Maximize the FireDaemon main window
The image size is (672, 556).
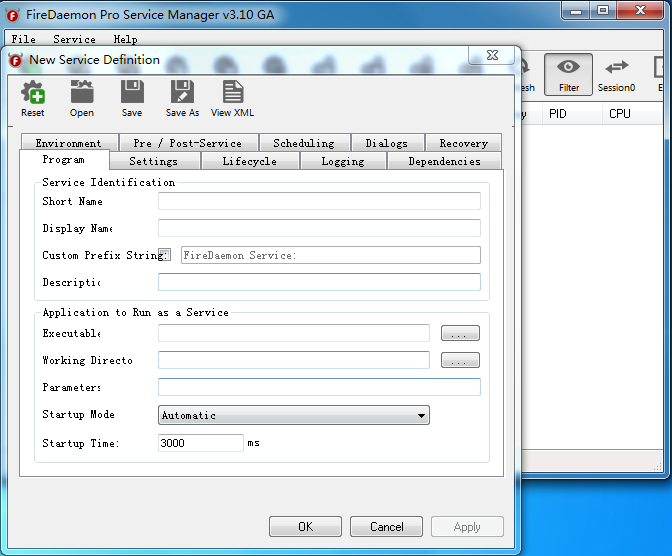click(603, 10)
